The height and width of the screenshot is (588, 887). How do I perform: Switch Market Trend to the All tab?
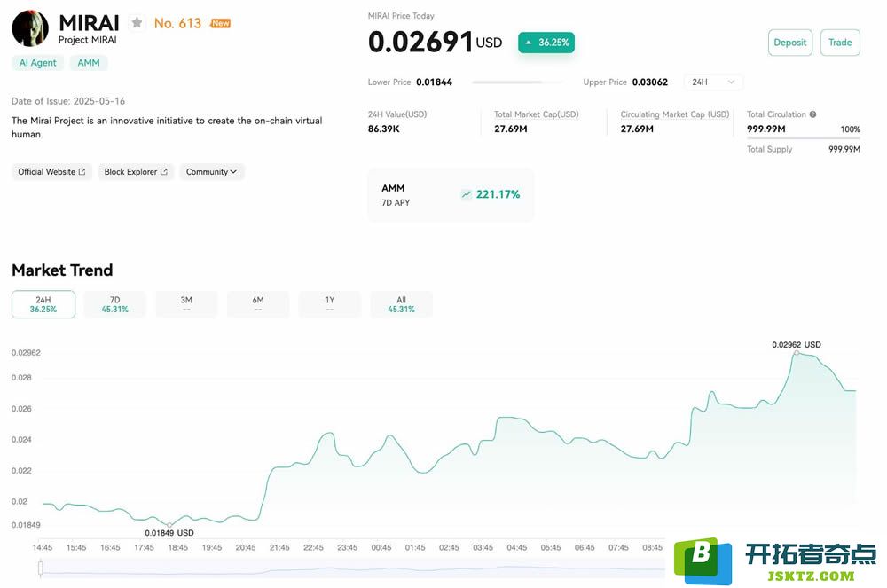(x=401, y=304)
